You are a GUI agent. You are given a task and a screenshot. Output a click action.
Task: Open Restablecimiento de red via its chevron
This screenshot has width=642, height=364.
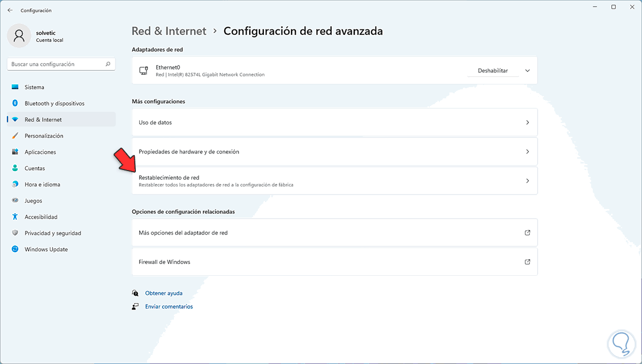coord(528,181)
